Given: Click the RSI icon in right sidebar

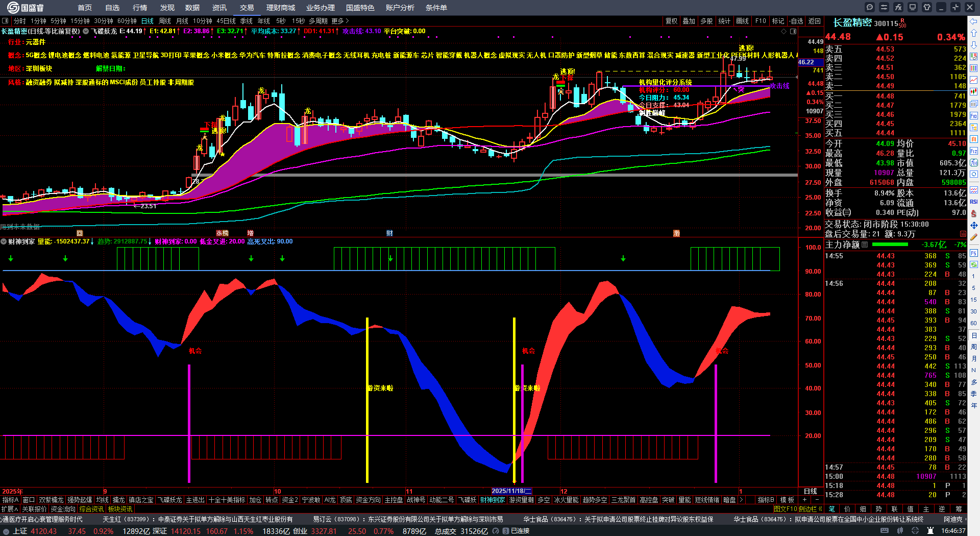Looking at the screenshot, I should pyautogui.click(x=974, y=202).
